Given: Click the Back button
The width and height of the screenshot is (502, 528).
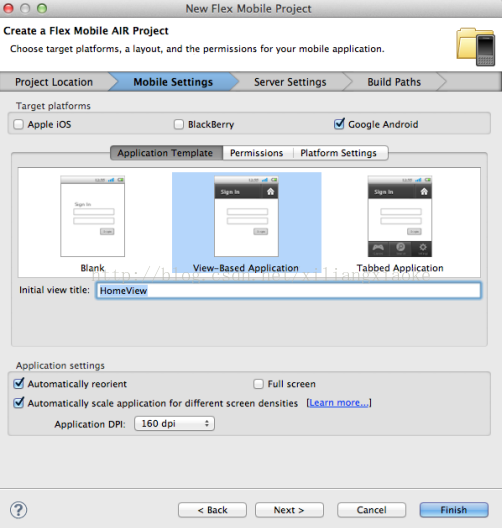Looking at the screenshot, I should coord(212,510).
